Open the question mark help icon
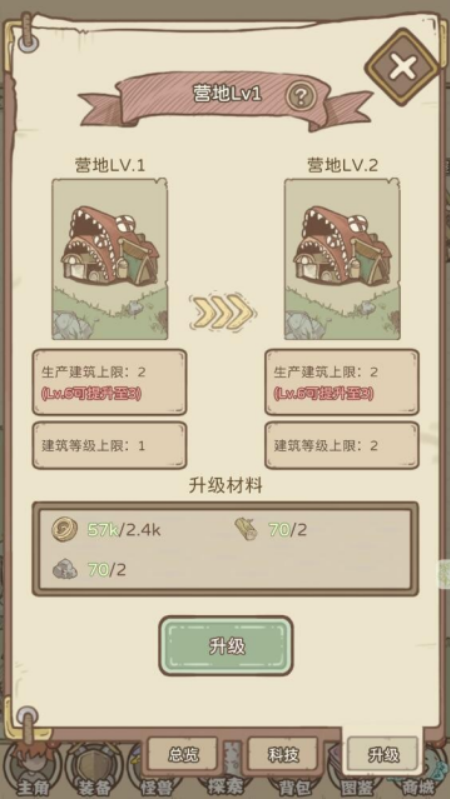Viewport: 450px width, 799px height. click(301, 95)
